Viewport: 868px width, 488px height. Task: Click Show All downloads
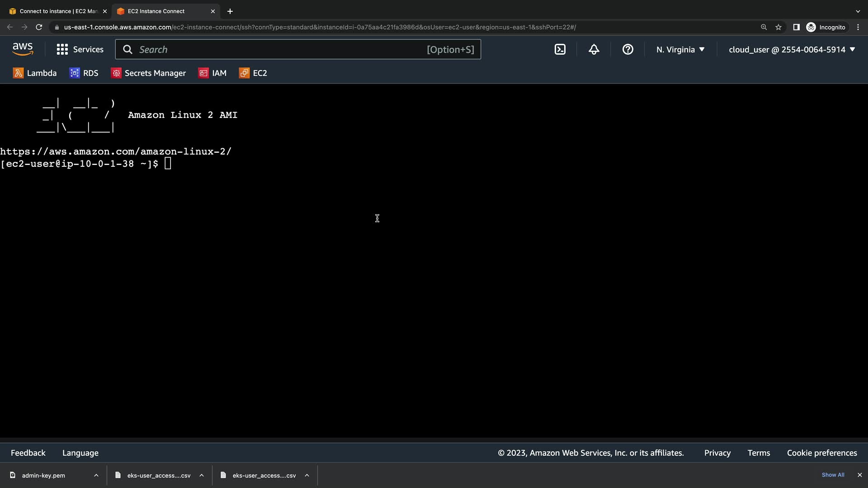833,475
